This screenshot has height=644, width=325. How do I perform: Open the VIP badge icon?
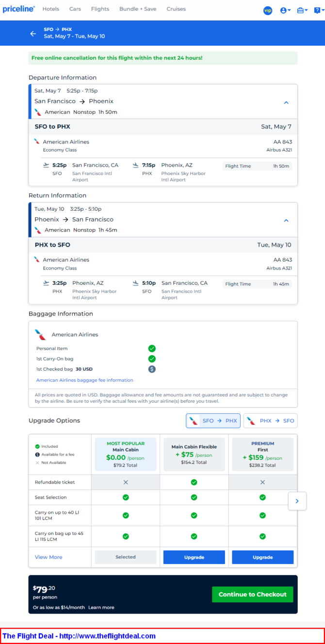pos(268,10)
